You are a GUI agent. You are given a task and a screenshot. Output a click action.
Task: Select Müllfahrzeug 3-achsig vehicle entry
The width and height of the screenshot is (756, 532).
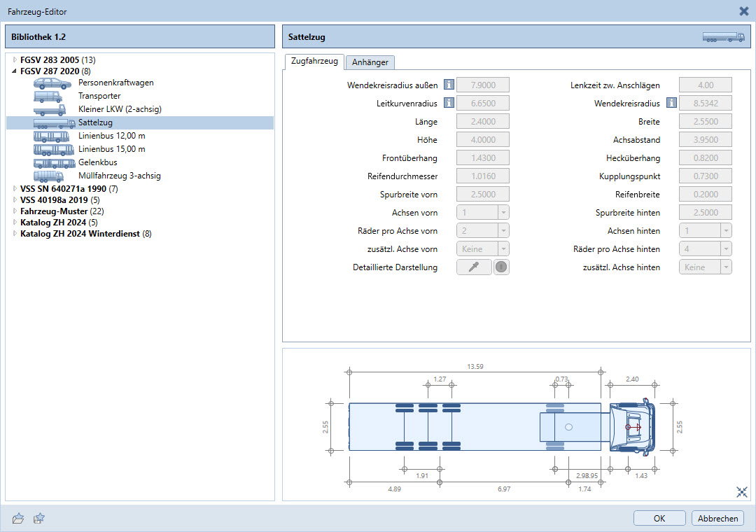[x=119, y=176]
